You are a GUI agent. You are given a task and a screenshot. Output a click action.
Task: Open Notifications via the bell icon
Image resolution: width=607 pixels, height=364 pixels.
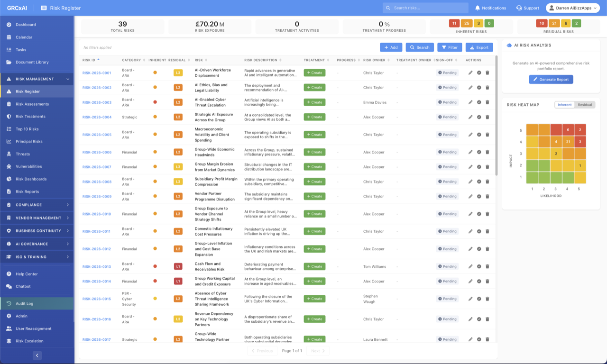click(478, 8)
